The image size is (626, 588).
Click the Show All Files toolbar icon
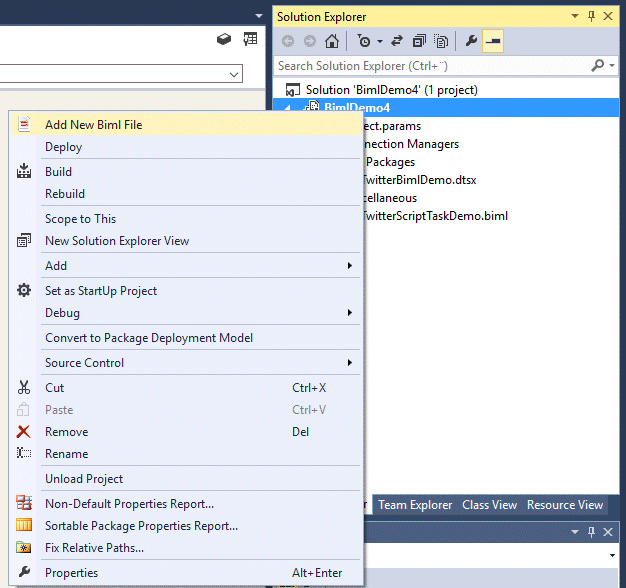(x=441, y=41)
